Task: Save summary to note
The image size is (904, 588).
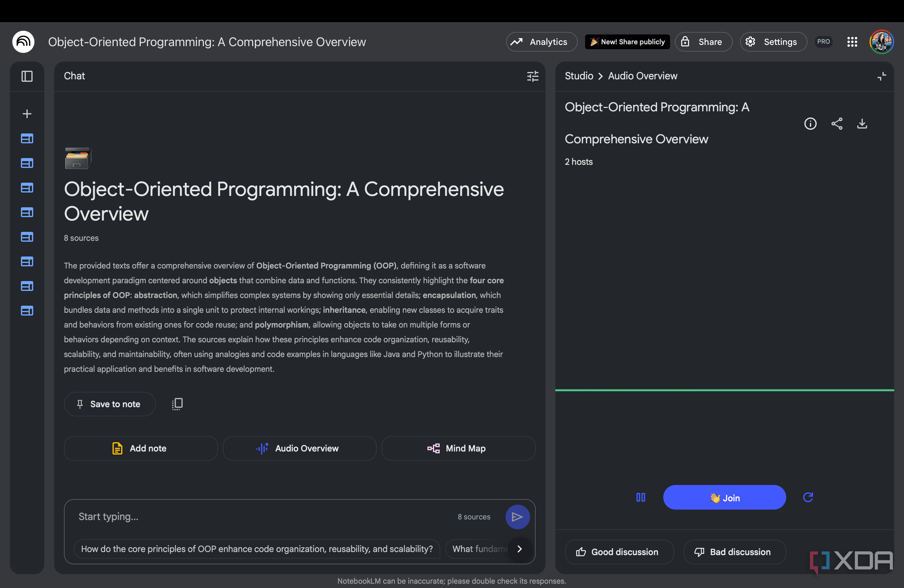Action: [x=110, y=404]
